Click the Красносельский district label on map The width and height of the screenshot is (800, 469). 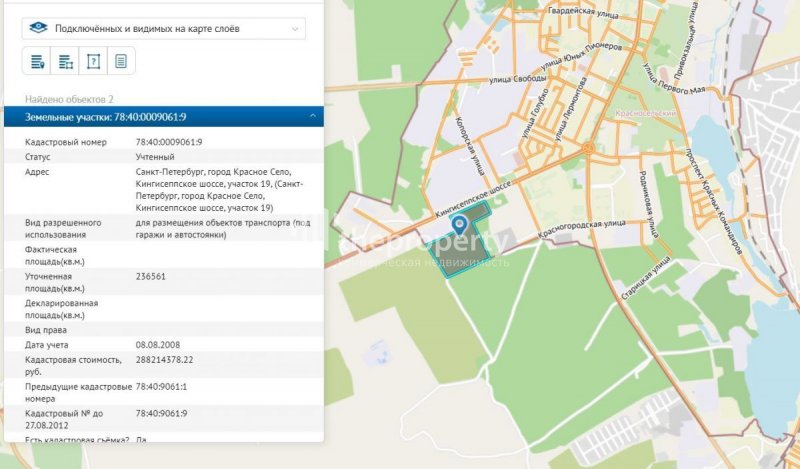click(x=647, y=114)
